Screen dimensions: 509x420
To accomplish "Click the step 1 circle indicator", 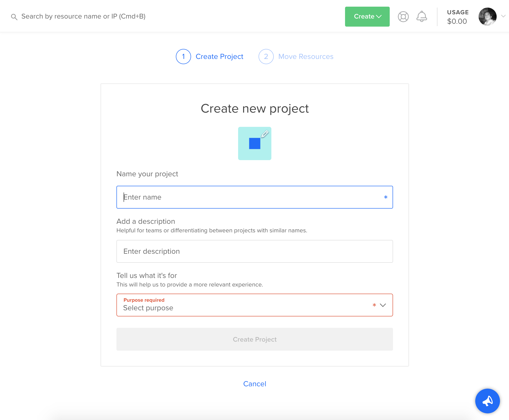I will [x=183, y=56].
